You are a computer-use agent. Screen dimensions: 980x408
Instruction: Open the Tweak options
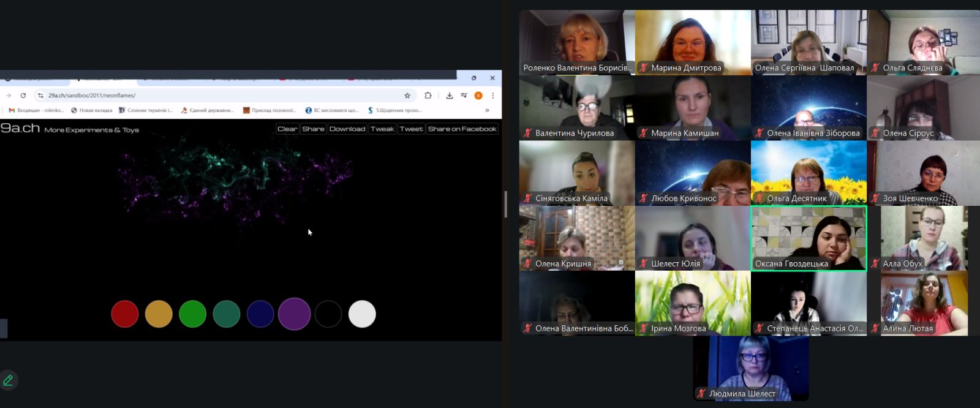click(382, 129)
